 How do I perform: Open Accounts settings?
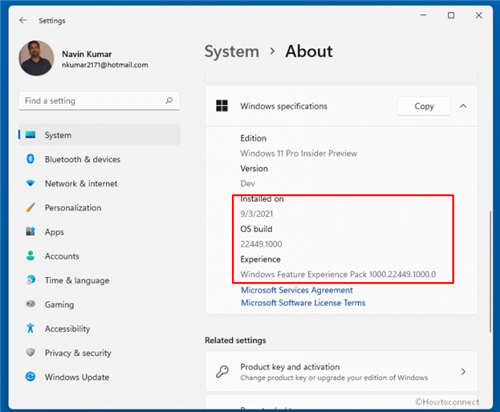coord(62,256)
